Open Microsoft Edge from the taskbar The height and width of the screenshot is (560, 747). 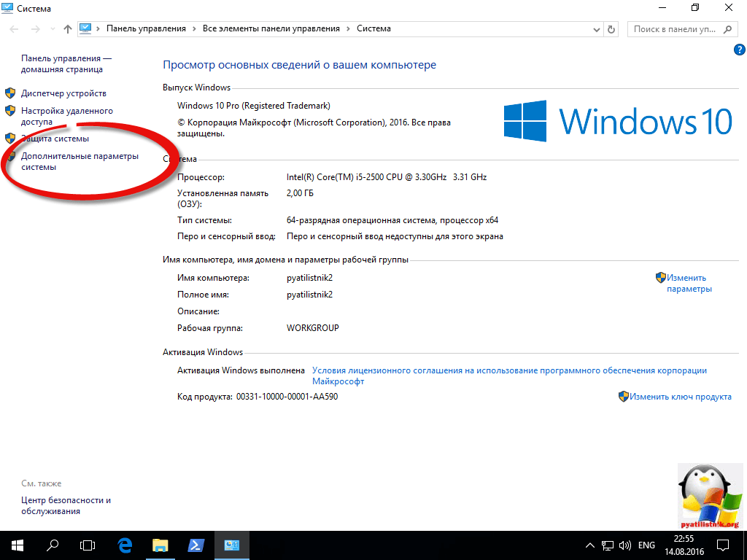coord(125,545)
